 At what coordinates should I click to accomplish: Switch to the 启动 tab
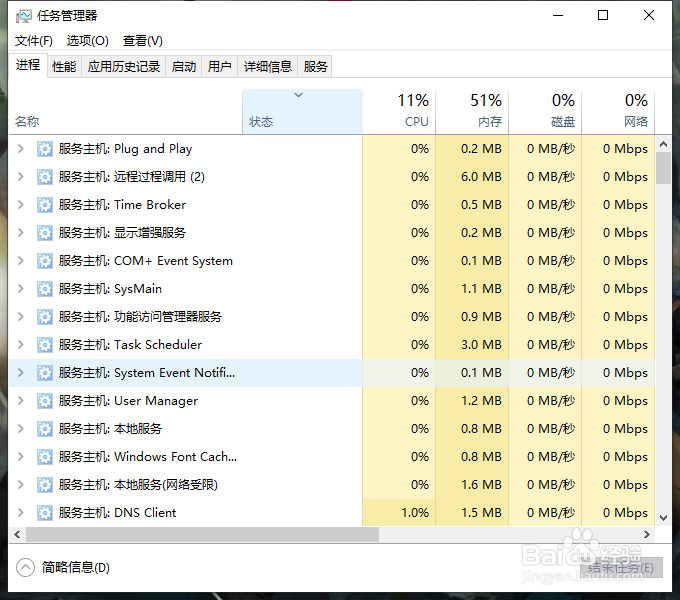pyautogui.click(x=183, y=67)
